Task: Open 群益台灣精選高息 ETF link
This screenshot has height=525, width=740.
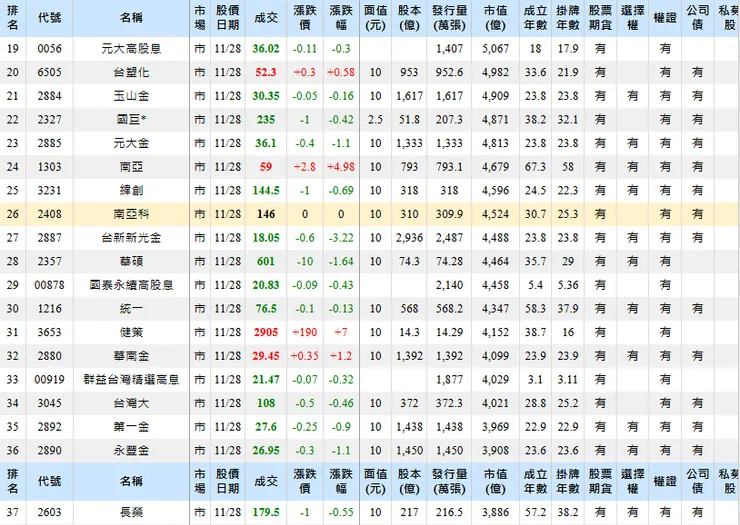Action: coord(131,379)
